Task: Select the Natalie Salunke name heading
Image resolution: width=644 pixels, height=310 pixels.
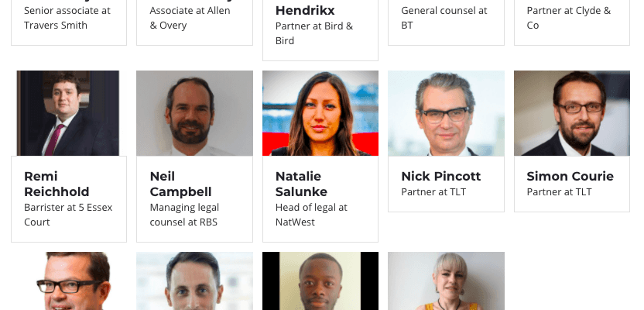Action: click(301, 184)
